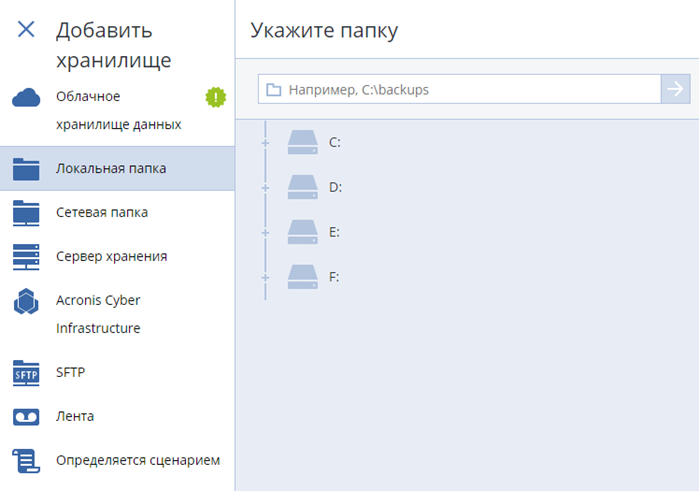Screen dimensions: 699x491
Task: Click the storage server icon
Action: [x=26, y=257]
